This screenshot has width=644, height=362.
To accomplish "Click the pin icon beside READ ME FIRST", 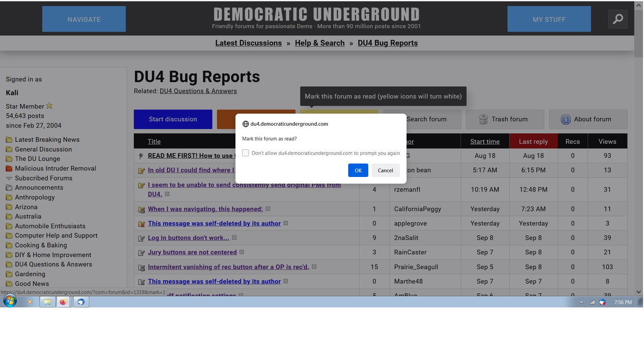I will 141,156.
